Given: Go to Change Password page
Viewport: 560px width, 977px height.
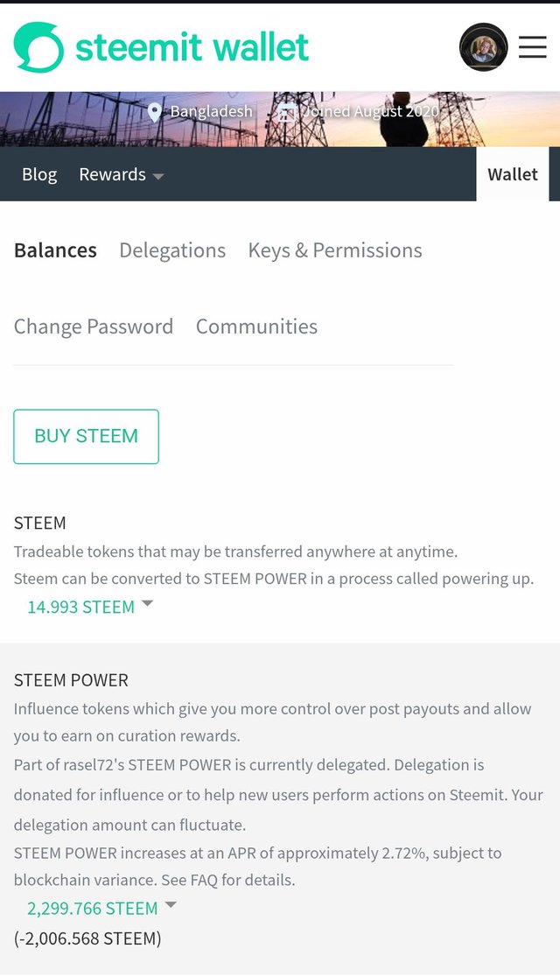Looking at the screenshot, I should pos(94,327).
